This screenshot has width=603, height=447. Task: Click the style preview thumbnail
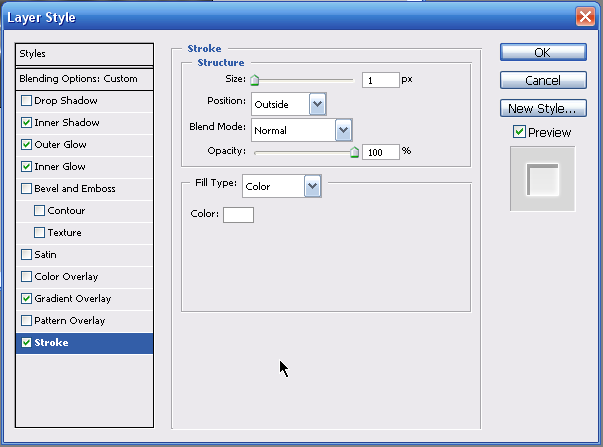543,179
